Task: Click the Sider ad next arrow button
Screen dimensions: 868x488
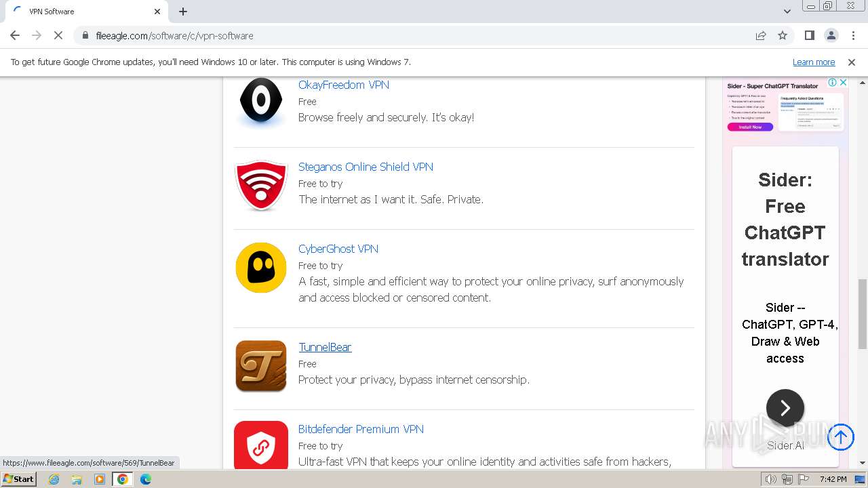Action: (785, 407)
